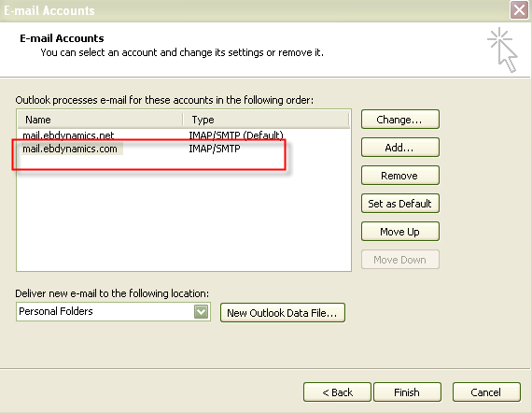Click the cursor wizard icon in header

pos(502,50)
